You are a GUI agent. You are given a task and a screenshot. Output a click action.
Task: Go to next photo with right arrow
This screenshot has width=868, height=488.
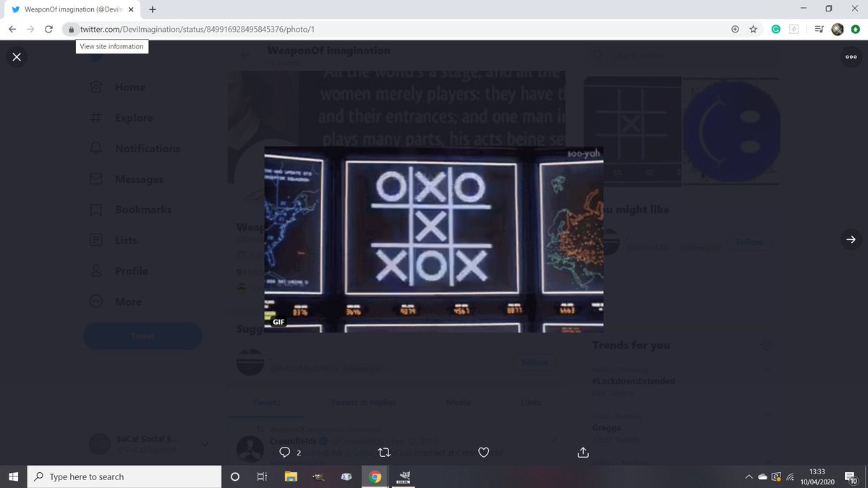tap(851, 240)
